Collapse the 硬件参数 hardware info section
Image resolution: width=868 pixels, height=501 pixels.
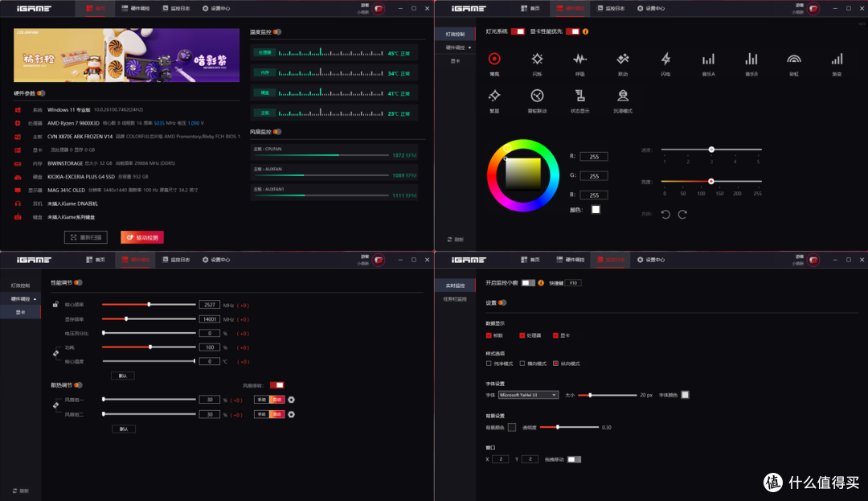click(41, 93)
